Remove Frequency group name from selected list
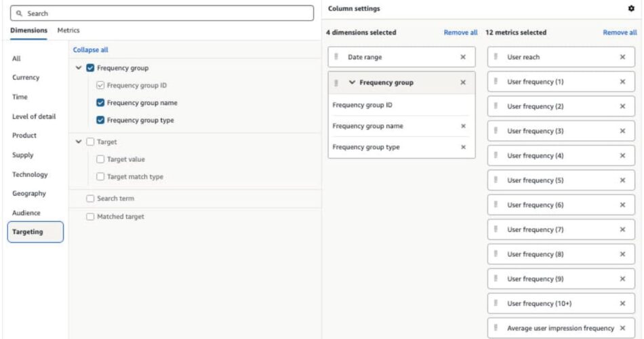 pyautogui.click(x=463, y=126)
